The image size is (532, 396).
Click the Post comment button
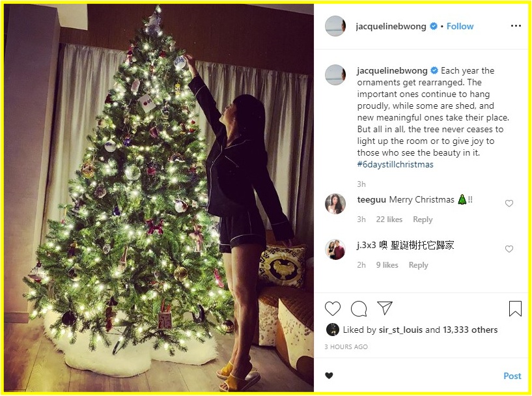[512, 376]
